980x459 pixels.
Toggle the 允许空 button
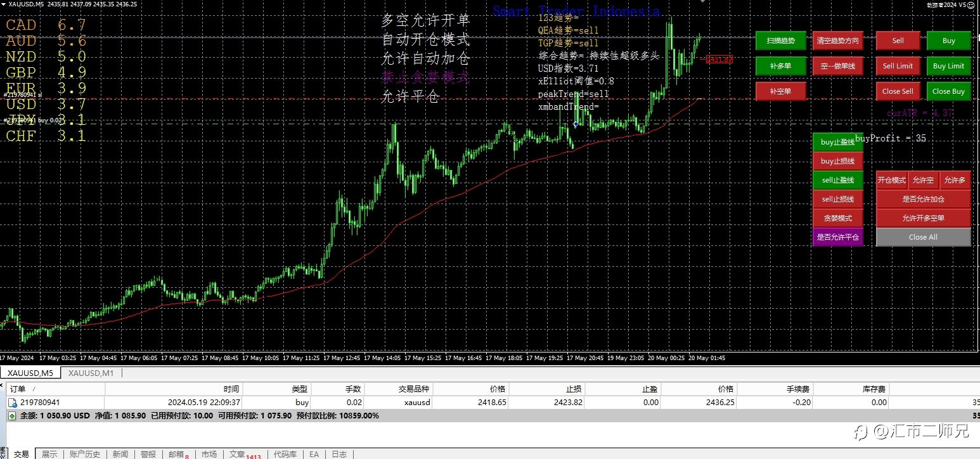pos(924,180)
